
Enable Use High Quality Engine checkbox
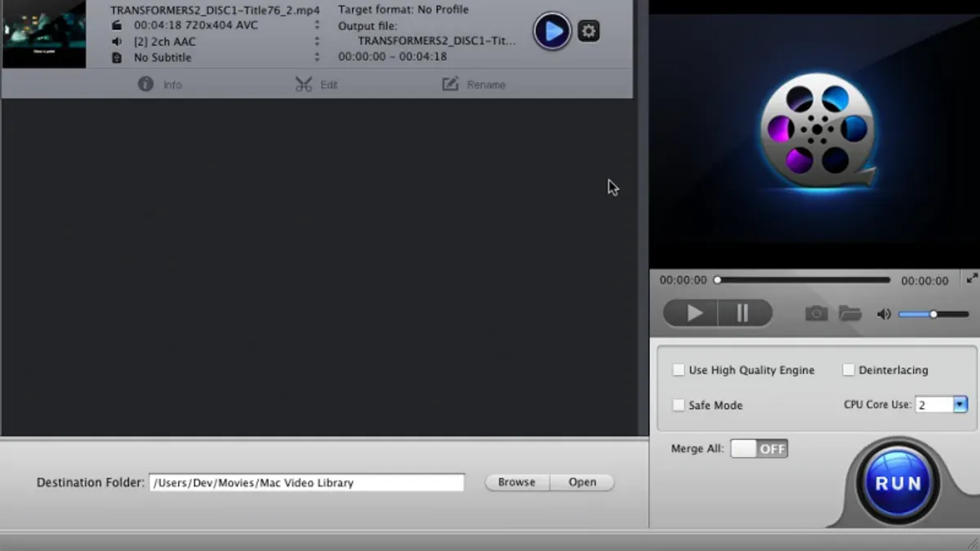click(679, 370)
